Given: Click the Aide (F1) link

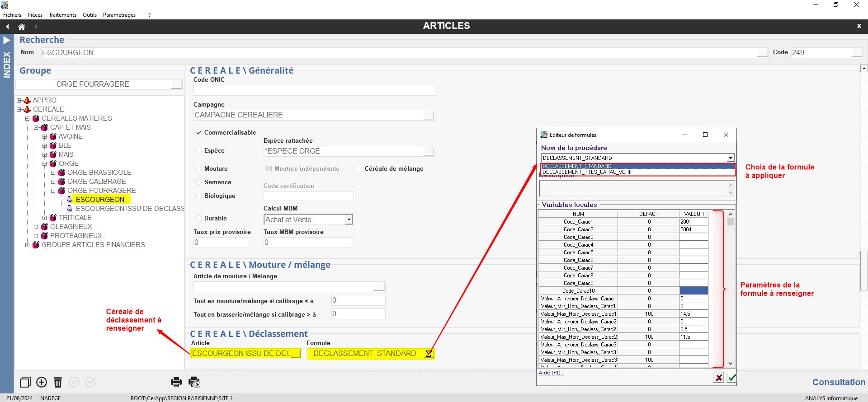Looking at the screenshot, I should tap(551, 373).
